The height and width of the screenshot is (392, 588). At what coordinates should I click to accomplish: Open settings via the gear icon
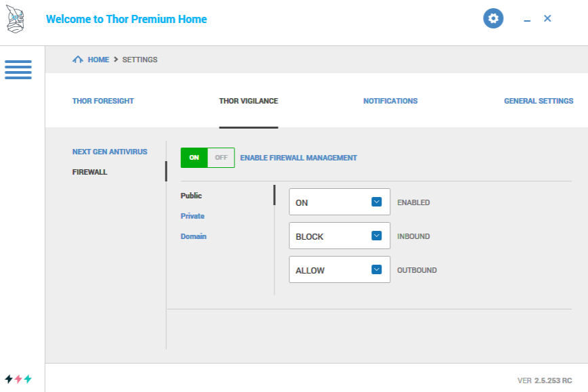coord(493,19)
